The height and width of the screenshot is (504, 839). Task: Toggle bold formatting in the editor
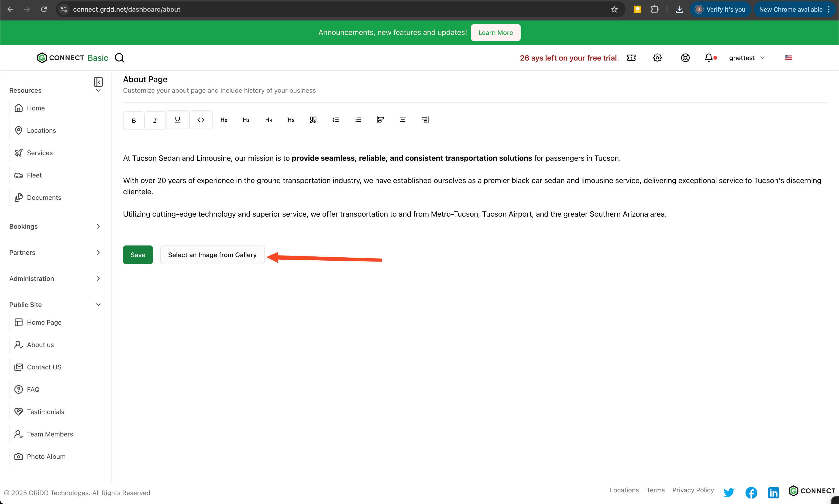point(134,120)
